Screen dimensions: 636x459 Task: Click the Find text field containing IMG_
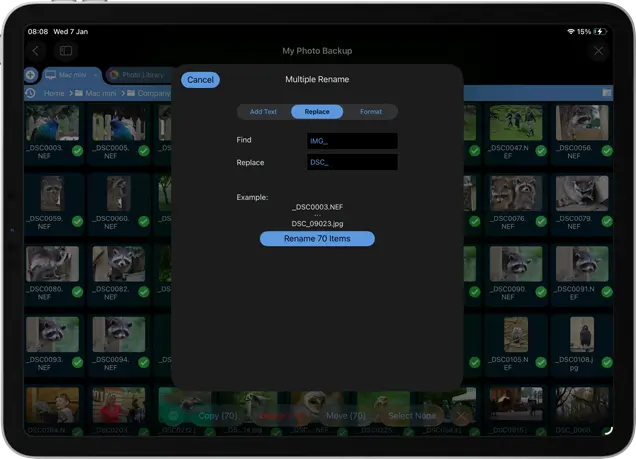coord(352,141)
